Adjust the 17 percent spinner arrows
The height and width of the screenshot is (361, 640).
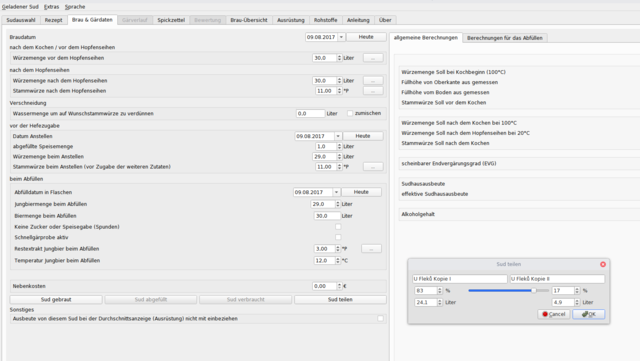[x=577, y=291]
